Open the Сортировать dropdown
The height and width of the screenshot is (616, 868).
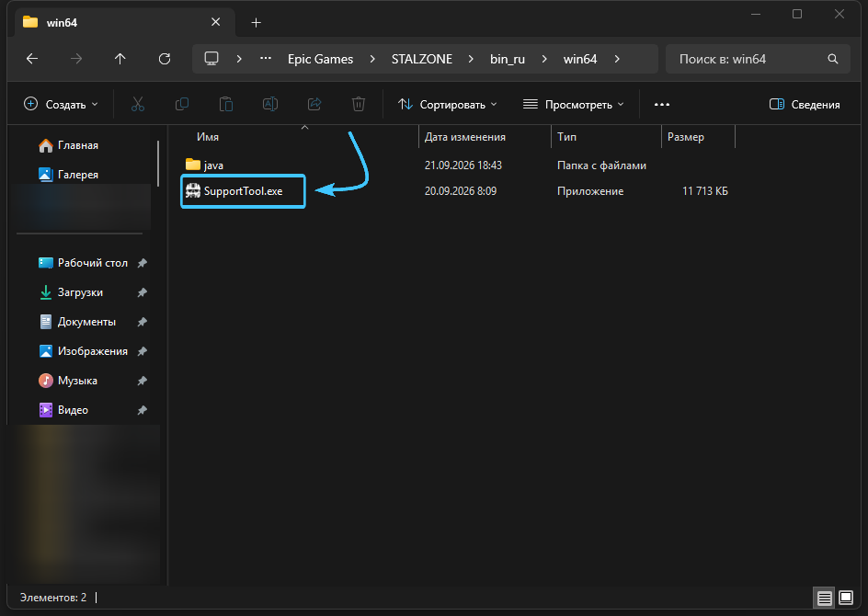click(x=447, y=104)
